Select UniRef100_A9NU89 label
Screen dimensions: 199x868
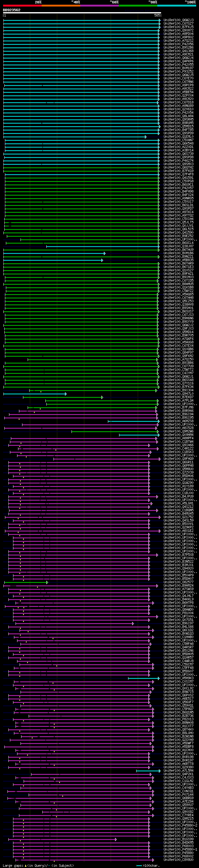178,106
